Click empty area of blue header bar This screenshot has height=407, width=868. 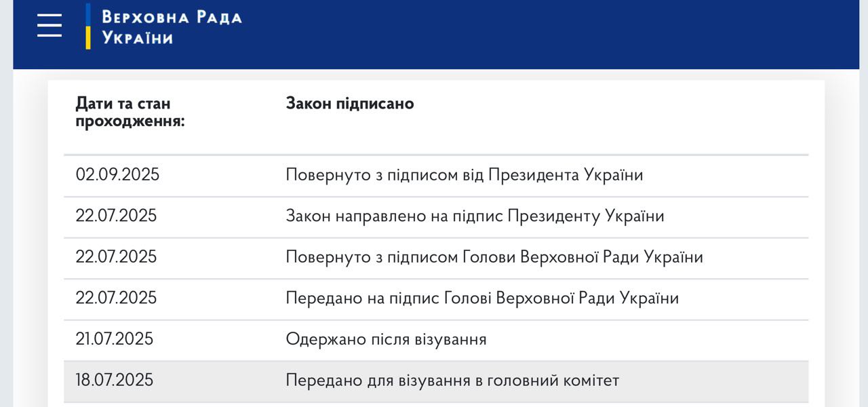click(542, 34)
